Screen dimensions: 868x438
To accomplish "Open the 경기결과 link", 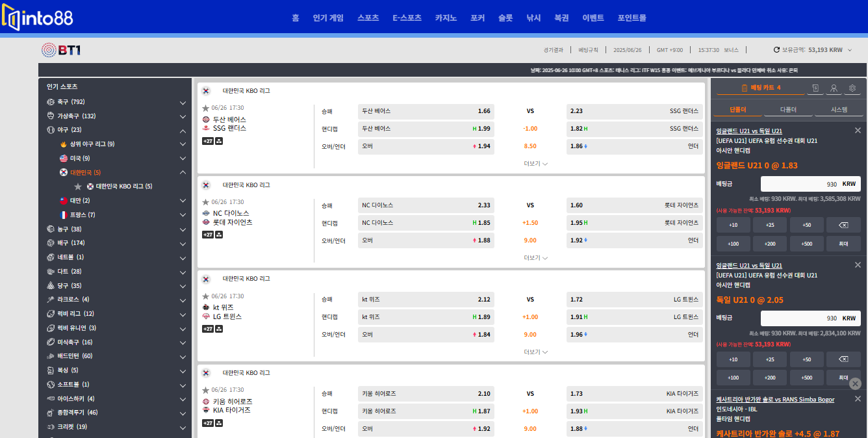I will pyautogui.click(x=554, y=50).
